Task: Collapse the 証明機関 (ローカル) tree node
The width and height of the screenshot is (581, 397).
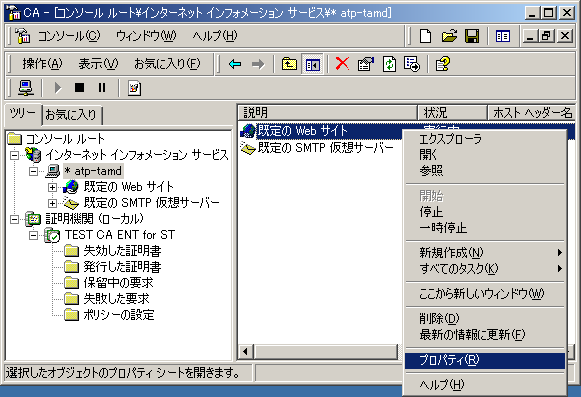Action: (x=14, y=219)
